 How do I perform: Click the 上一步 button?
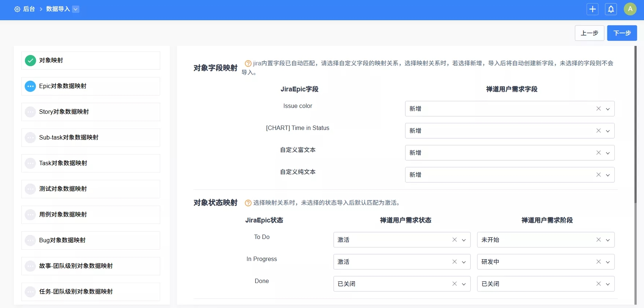click(589, 33)
